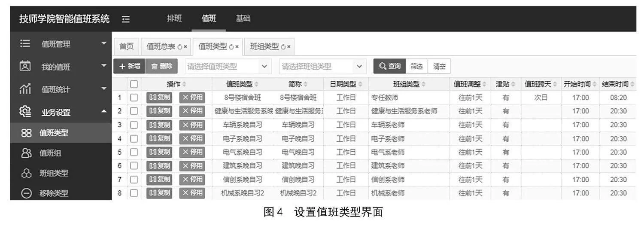The width and height of the screenshot is (644, 226).
Task: Check the 8号楼宿舍班 row checkbox
Action: (x=134, y=98)
